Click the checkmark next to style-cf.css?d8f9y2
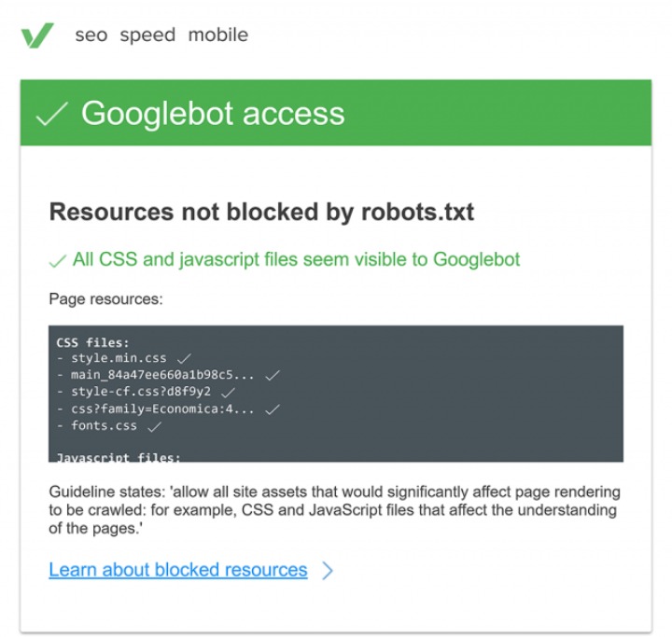672x637 pixels. click(x=228, y=392)
